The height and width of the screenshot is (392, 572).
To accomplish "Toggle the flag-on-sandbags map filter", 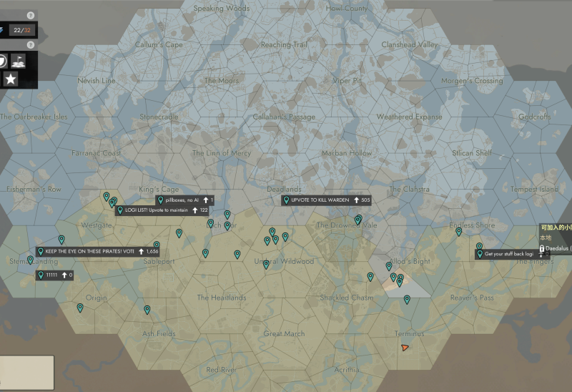I will coord(18,61).
